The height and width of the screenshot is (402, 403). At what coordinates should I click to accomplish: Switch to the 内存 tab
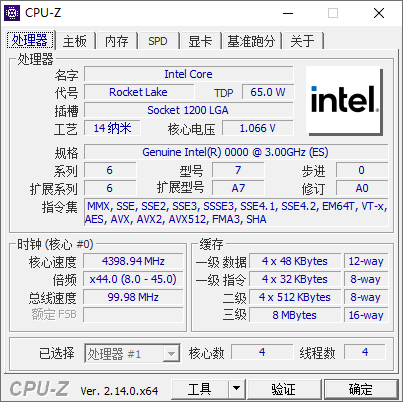tap(117, 41)
